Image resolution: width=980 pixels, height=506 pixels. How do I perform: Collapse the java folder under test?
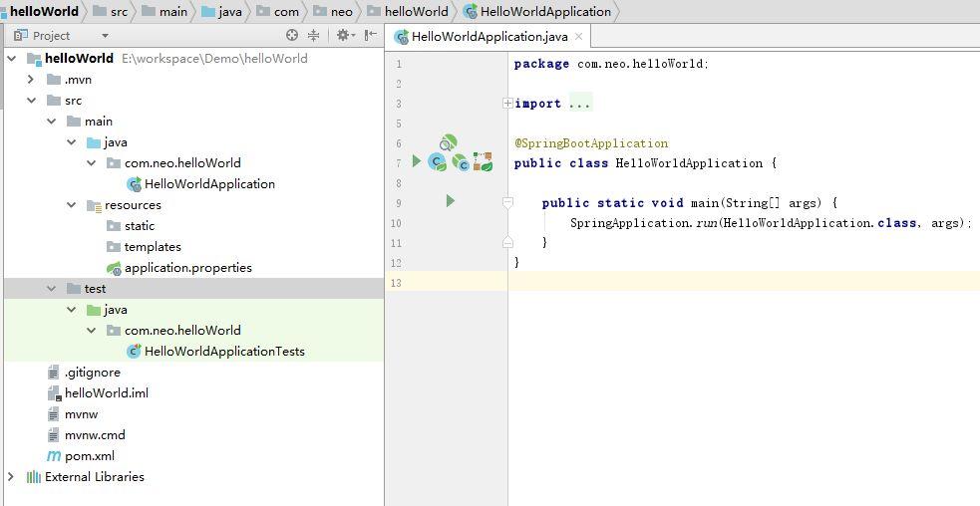tap(71, 309)
